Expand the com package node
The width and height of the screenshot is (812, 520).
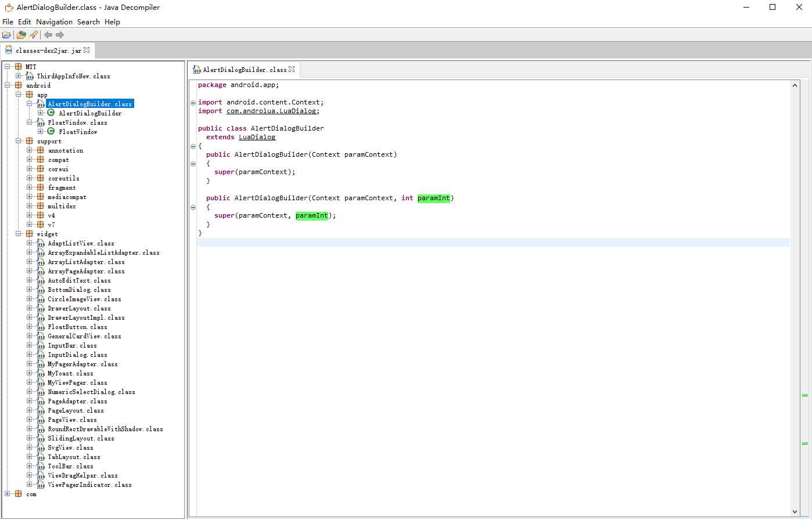coord(8,494)
